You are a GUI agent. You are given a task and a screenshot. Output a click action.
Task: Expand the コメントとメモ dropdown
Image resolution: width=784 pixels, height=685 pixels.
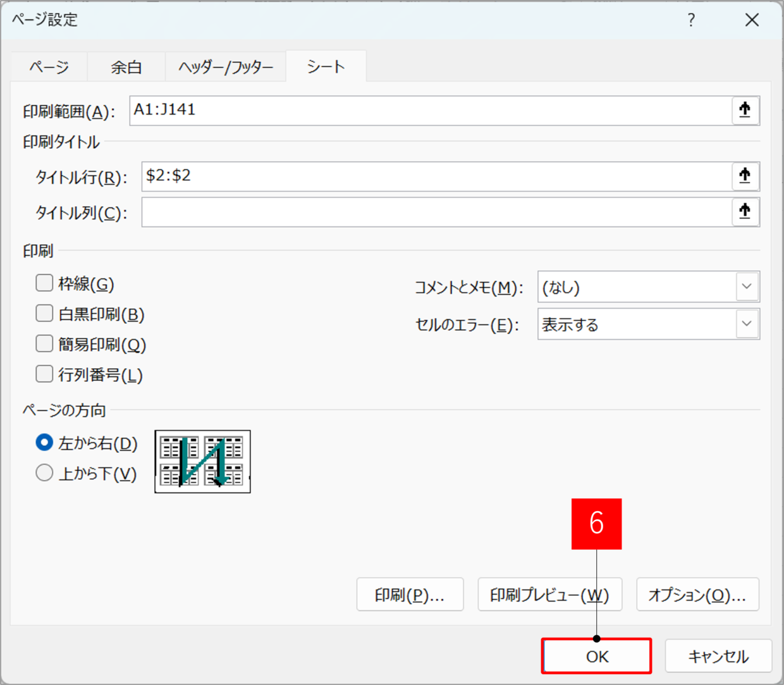[x=747, y=287]
